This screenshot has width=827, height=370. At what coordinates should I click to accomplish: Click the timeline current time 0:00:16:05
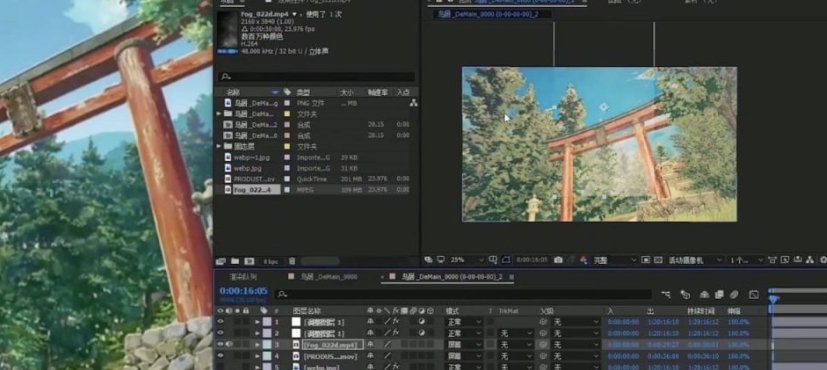pyautogui.click(x=243, y=291)
